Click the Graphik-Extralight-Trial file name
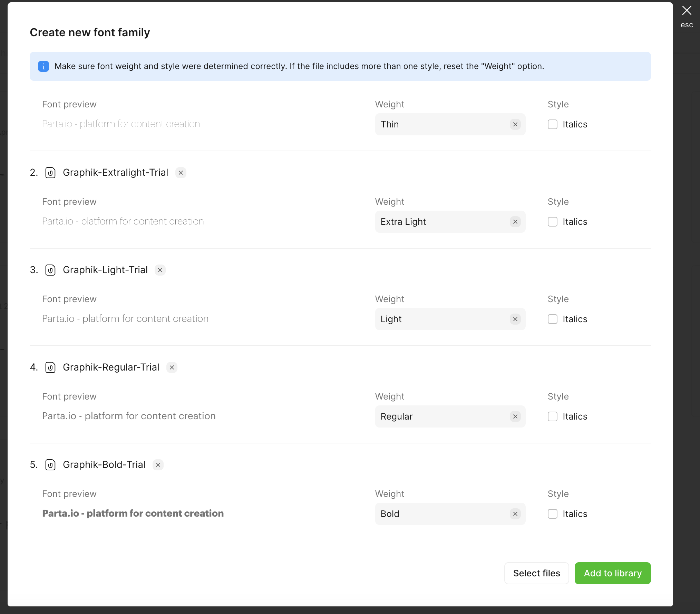Screen dimensions: 700x614 (x=116, y=173)
